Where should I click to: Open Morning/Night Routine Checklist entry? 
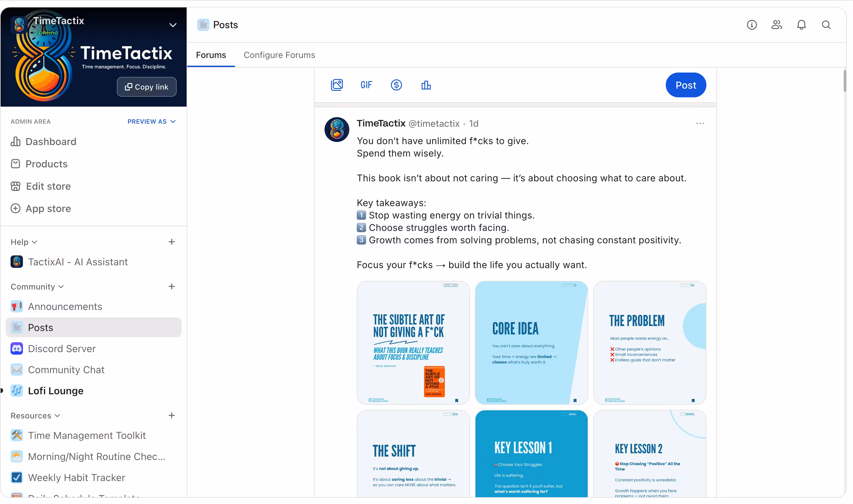coord(93,457)
